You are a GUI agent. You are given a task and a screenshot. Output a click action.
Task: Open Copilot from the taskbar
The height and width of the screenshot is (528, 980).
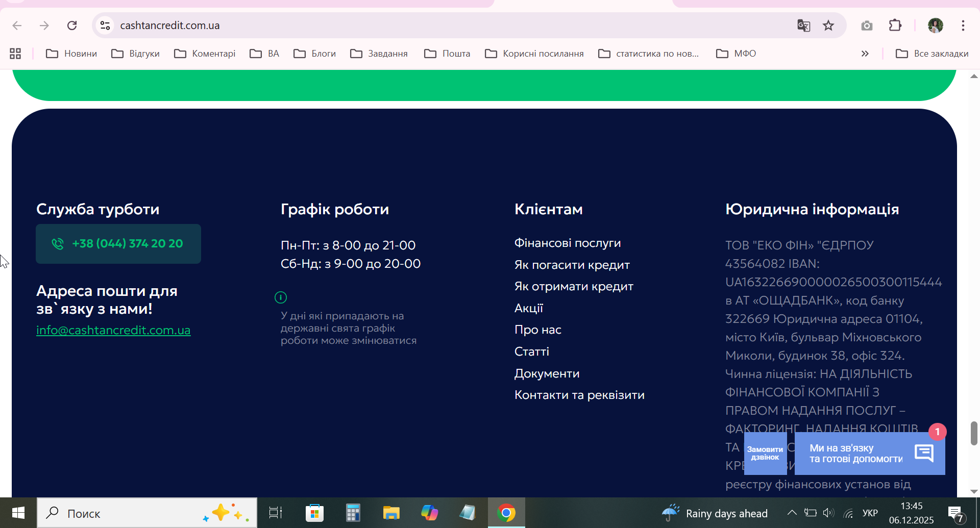429,513
